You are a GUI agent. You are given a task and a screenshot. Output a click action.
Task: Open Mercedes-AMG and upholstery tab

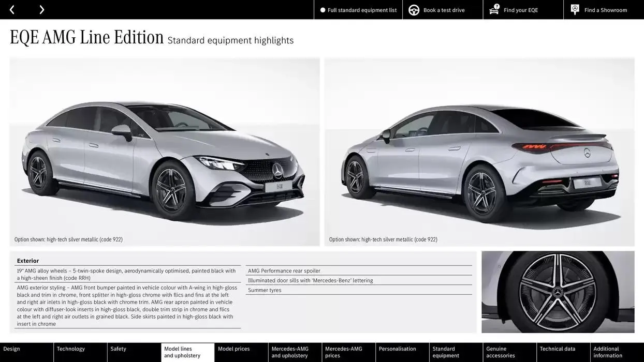click(x=295, y=352)
